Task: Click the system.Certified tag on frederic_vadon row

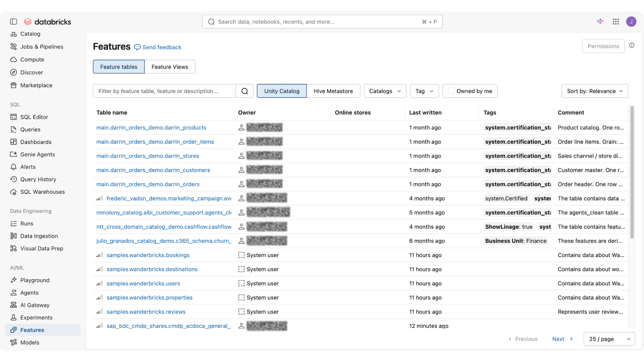Action: point(506,198)
